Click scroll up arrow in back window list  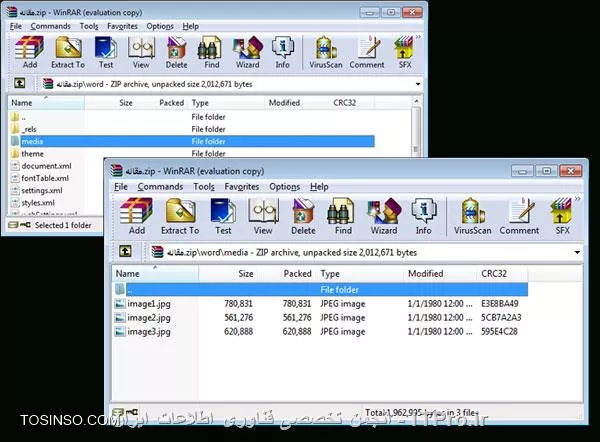pyautogui.click(x=417, y=101)
